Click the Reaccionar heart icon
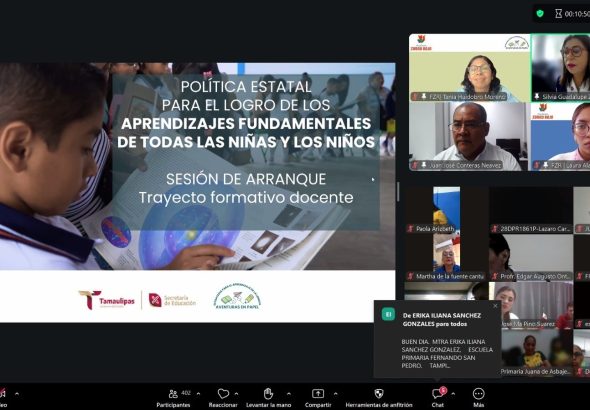590x410 pixels. click(223, 394)
